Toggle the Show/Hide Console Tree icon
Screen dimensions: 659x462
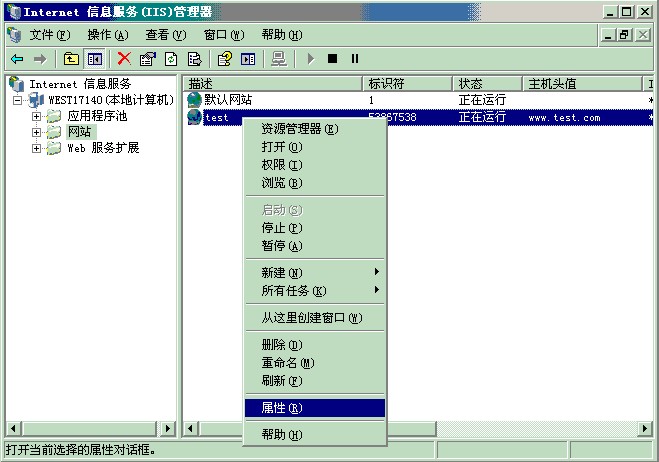click(94, 59)
